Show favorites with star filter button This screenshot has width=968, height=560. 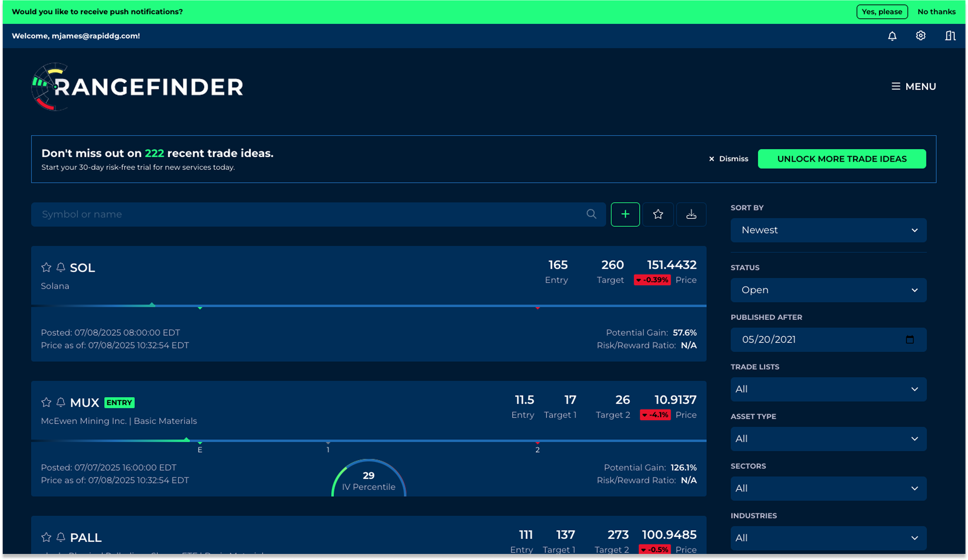[x=658, y=214]
